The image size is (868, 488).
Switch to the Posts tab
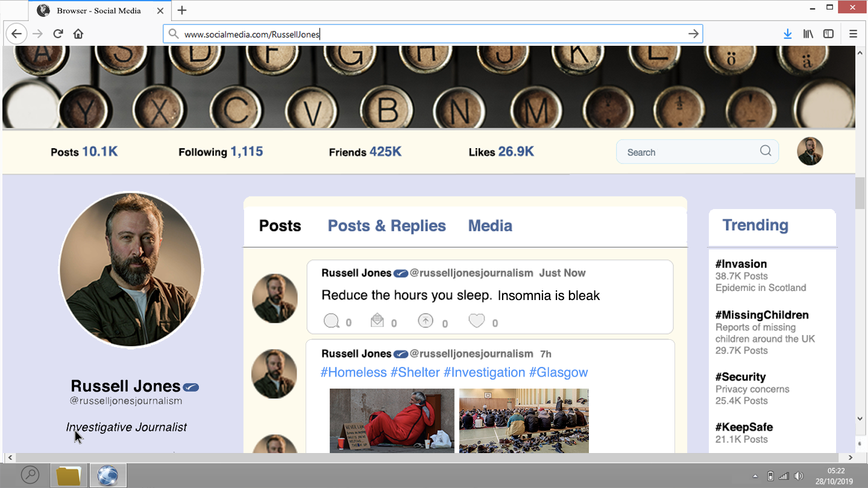click(280, 226)
